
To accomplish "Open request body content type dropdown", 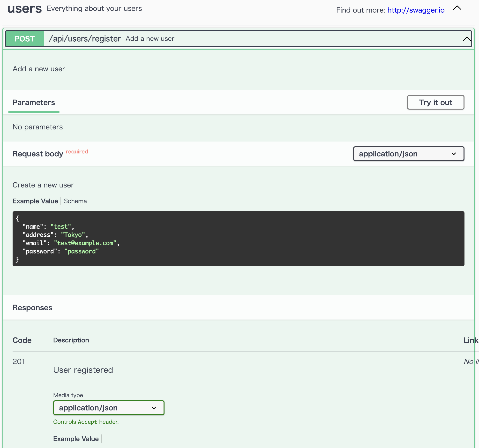I will [408, 154].
